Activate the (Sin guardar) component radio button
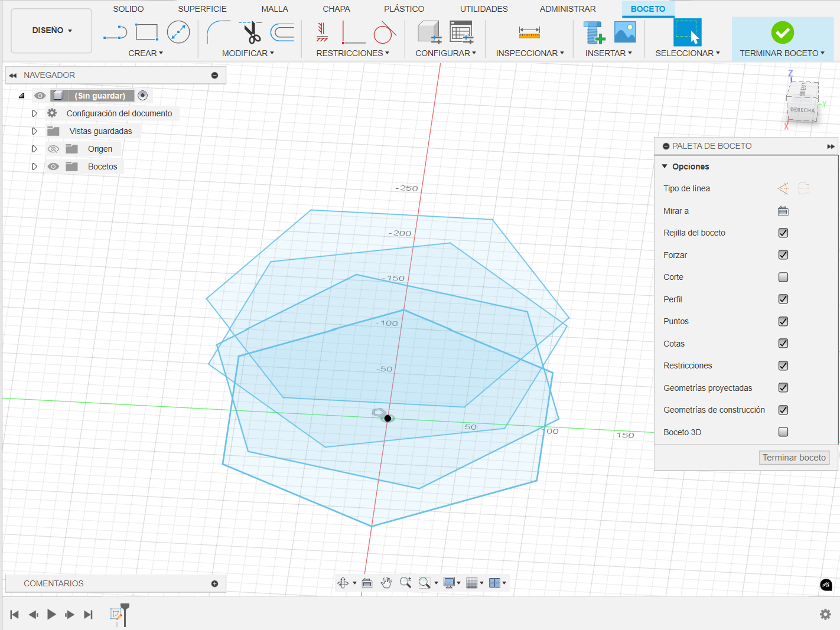 point(142,96)
